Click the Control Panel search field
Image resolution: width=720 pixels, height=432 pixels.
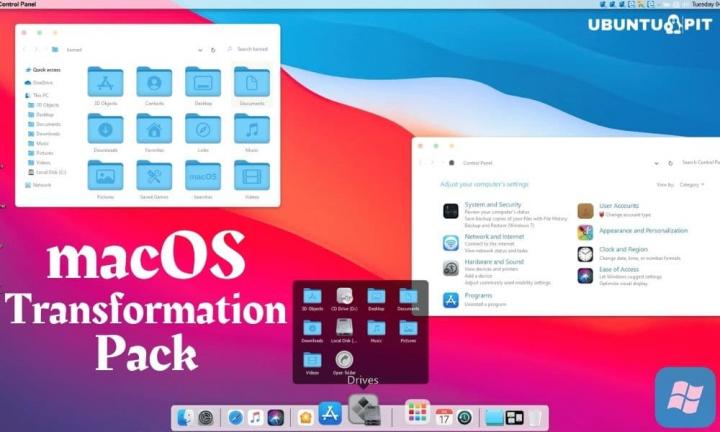(700, 163)
